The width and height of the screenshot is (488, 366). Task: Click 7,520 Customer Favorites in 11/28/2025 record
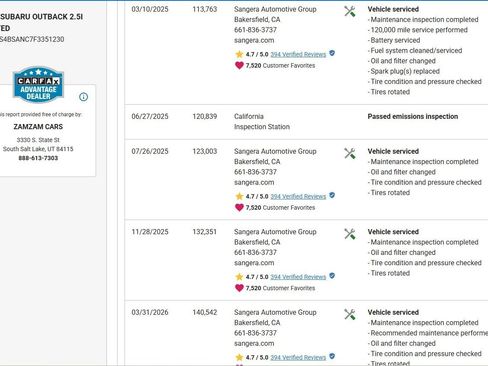click(x=280, y=288)
